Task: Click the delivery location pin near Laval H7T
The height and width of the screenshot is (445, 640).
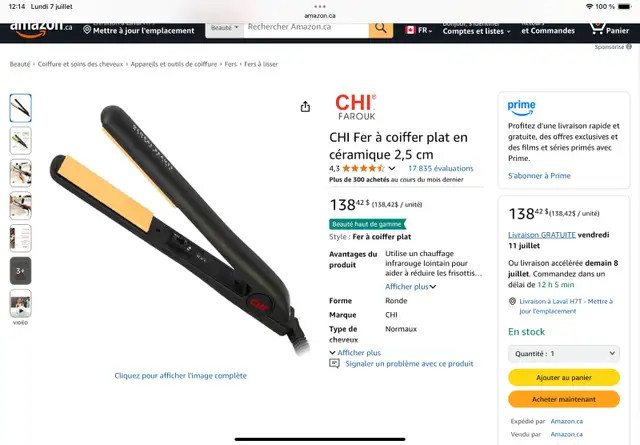Action: pyautogui.click(x=513, y=301)
